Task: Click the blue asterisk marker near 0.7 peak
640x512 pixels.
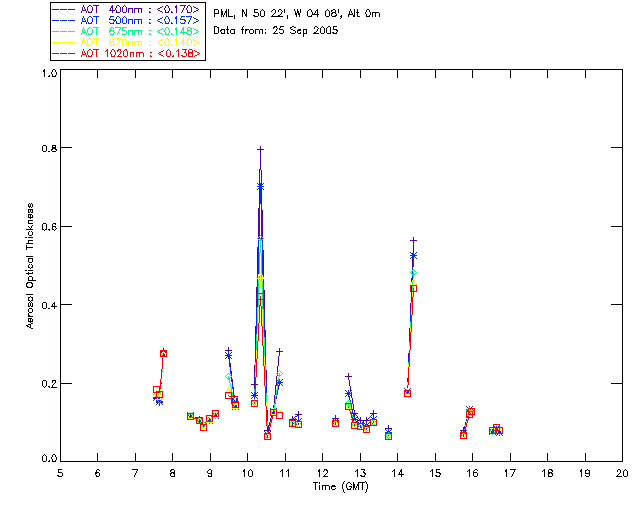Action: click(260, 187)
